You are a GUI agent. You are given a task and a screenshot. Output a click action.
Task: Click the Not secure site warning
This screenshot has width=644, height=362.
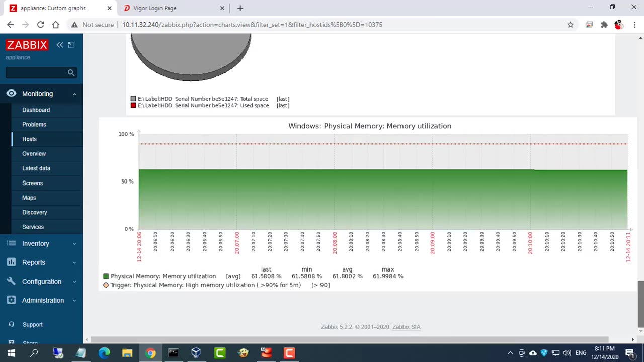point(92,25)
